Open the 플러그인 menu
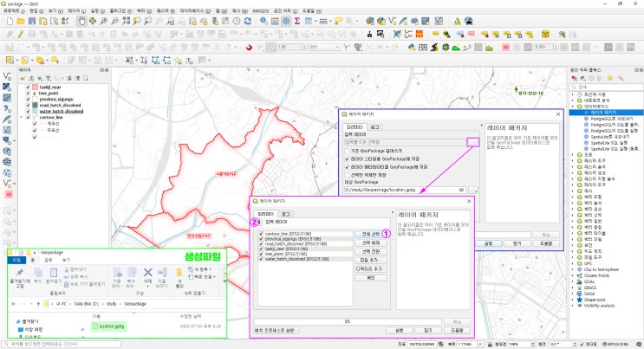The height and width of the screenshot is (349, 644). tap(120, 11)
